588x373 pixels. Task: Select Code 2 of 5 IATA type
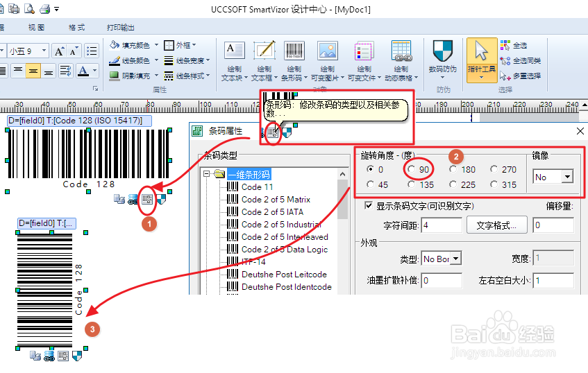[x=273, y=211]
